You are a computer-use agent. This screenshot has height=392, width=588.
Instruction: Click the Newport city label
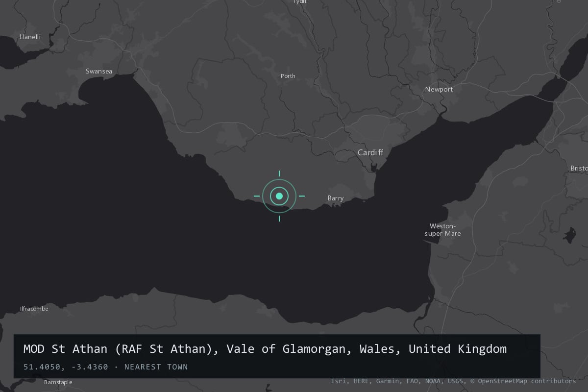439,90
